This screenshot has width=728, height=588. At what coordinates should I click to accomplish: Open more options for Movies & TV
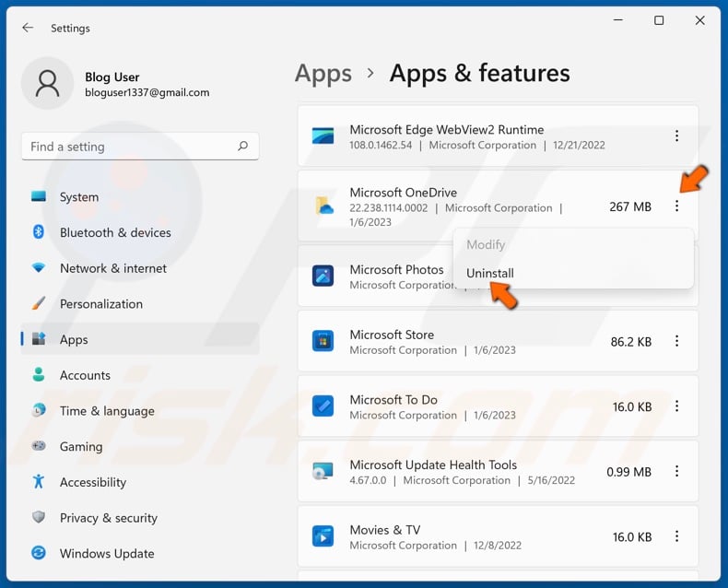click(x=676, y=536)
